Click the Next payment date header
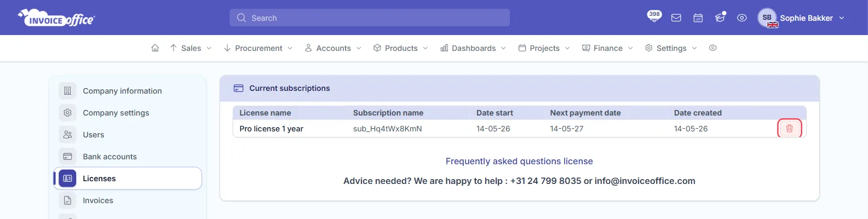Viewport: 868px width, 219px height. point(585,113)
